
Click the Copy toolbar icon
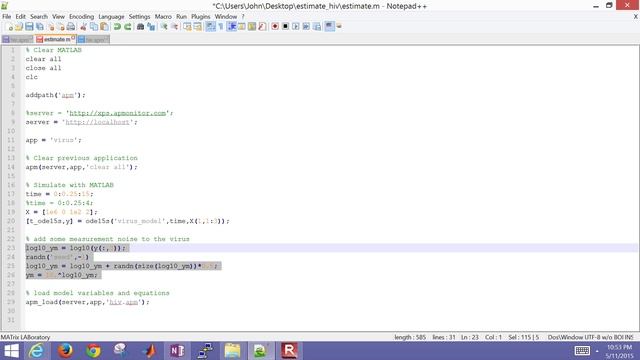94,27
